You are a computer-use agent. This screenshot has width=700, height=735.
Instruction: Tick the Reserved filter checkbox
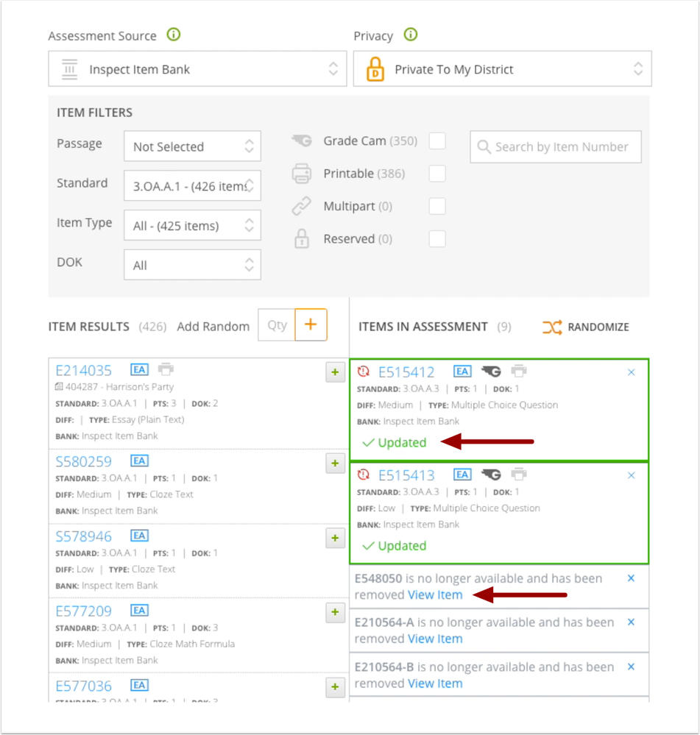(437, 238)
